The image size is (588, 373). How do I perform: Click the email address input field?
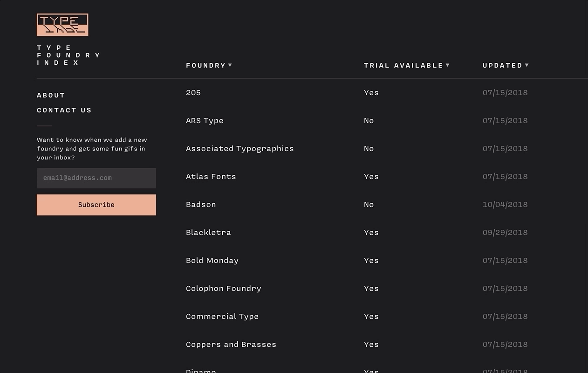96,178
